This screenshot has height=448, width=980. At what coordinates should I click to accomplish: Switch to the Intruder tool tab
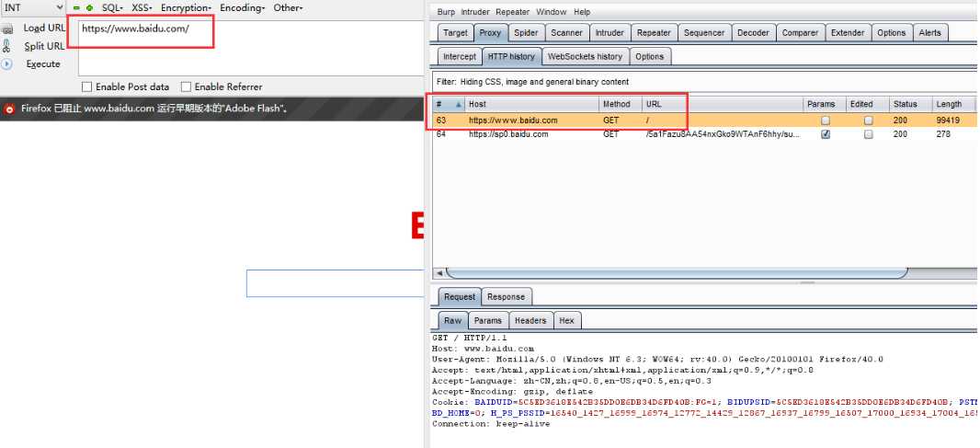(x=610, y=33)
